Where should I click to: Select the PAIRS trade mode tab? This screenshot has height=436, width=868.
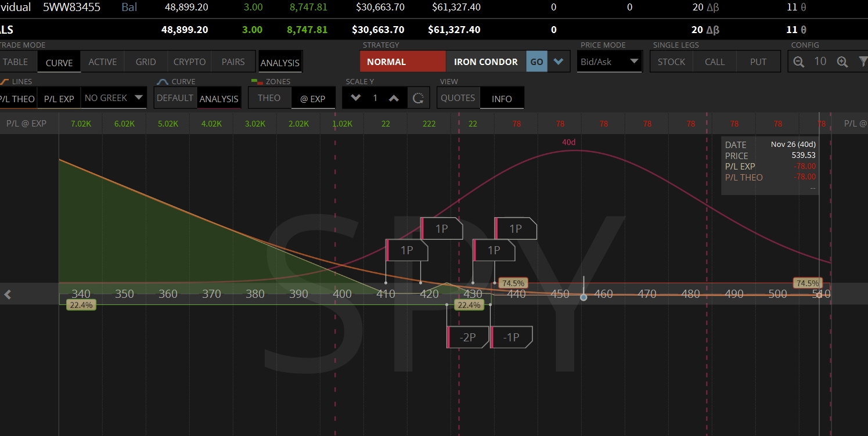click(233, 62)
